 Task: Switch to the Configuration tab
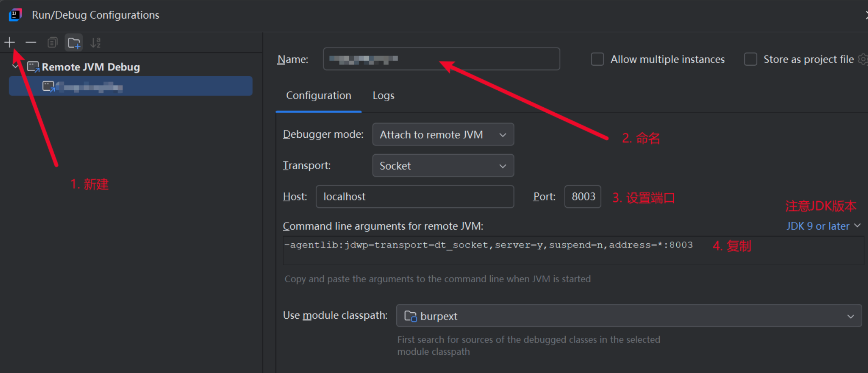pyautogui.click(x=319, y=96)
